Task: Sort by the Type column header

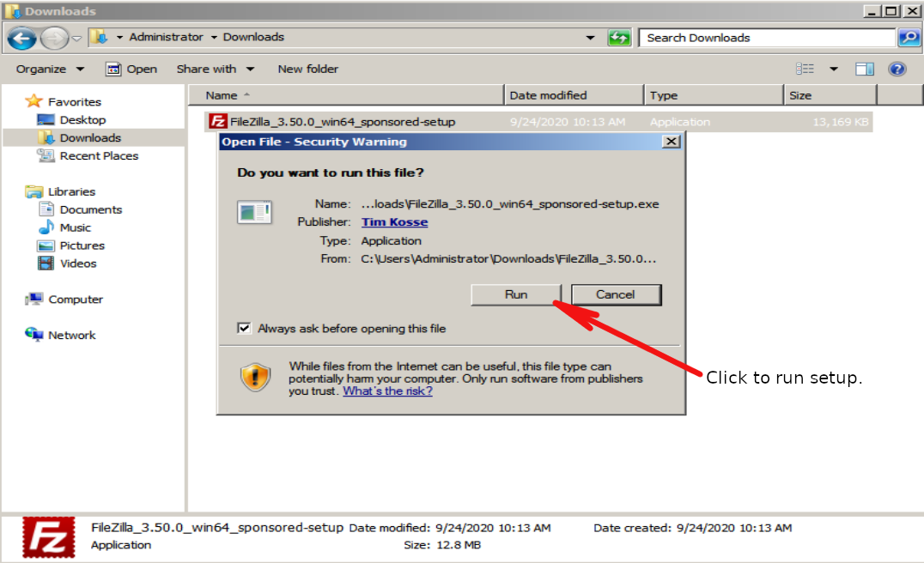Action: (714, 94)
